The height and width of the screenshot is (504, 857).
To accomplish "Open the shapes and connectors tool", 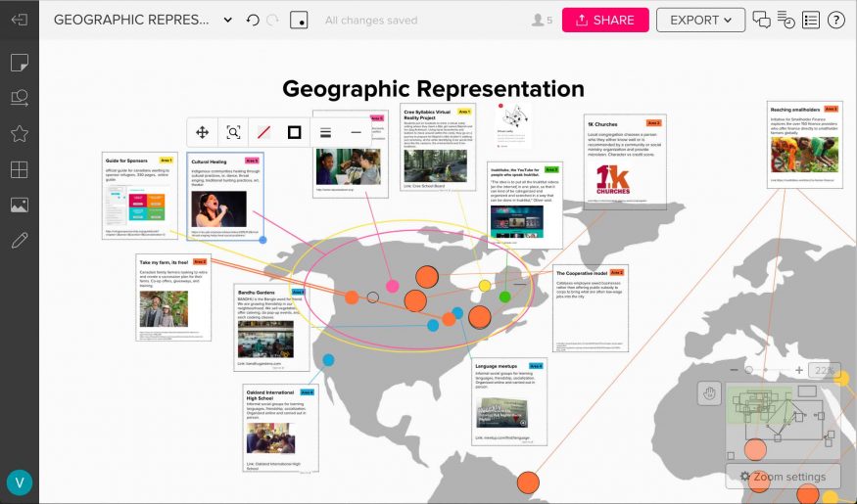I will [19, 98].
